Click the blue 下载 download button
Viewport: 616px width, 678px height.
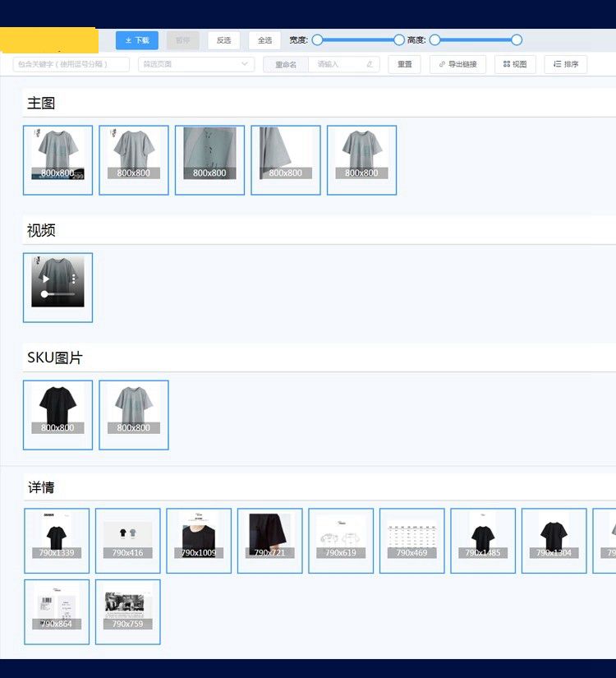click(x=136, y=40)
